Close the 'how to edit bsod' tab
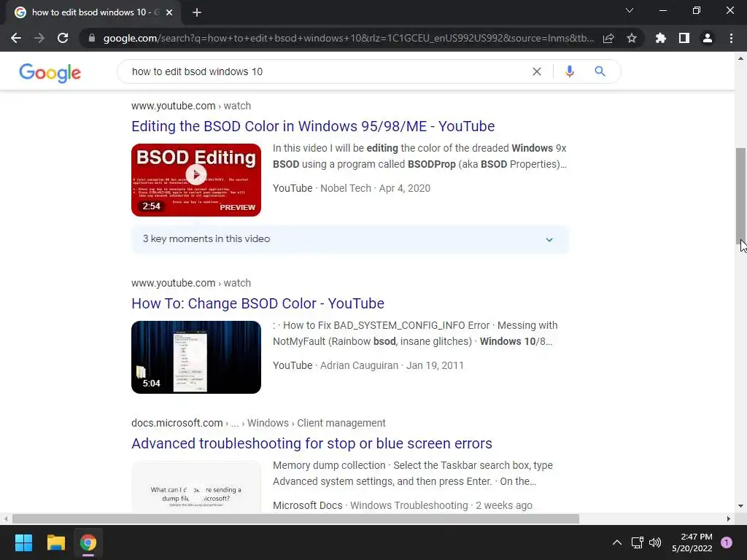747x560 pixels. [x=169, y=12]
